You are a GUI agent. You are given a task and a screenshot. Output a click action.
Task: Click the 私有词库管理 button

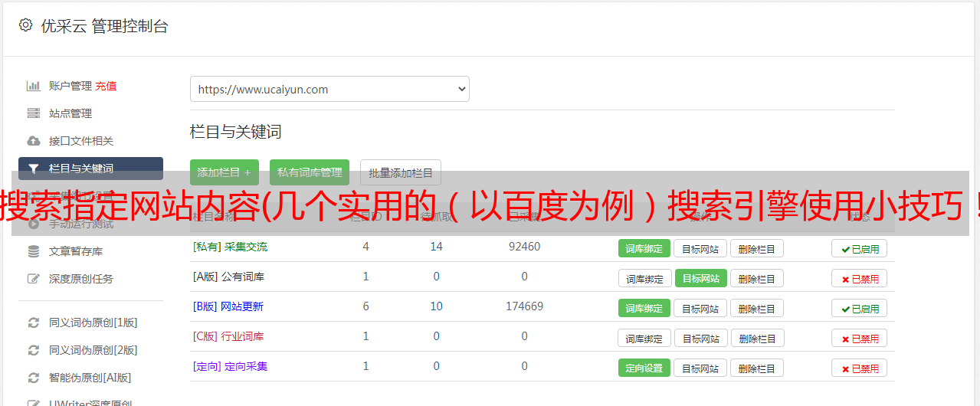point(310,172)
